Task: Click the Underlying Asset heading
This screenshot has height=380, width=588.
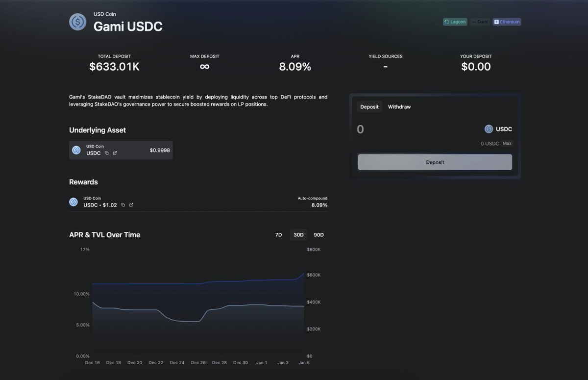Action: 98,130
